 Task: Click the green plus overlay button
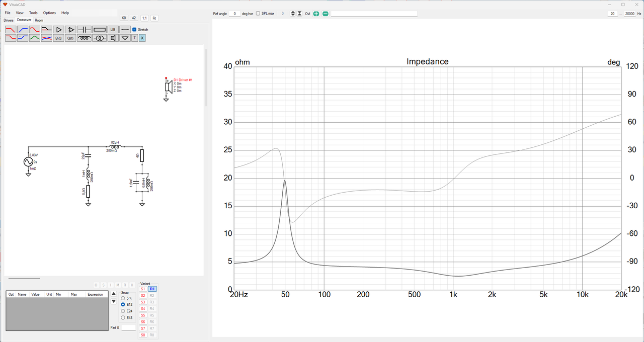tap(316, 14)
